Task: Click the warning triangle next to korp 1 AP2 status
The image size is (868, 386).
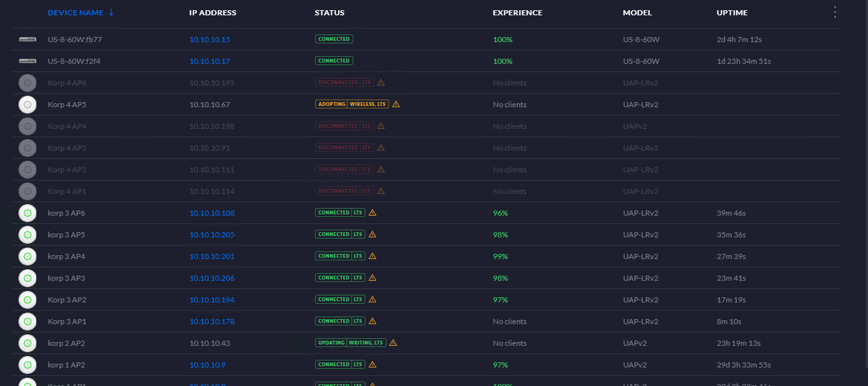Action: 372,364
